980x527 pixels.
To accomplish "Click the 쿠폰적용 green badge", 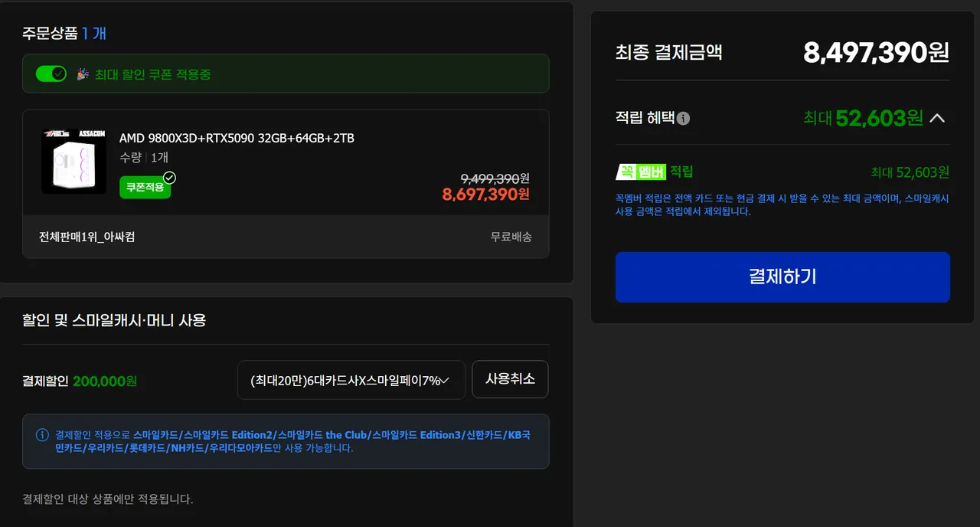I will (x=145, y=187).
